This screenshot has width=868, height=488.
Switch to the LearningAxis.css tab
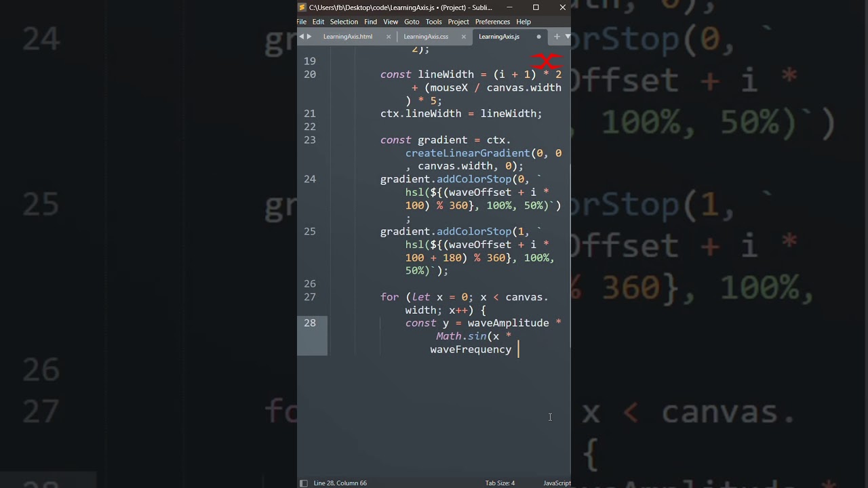tap(426, 37)
